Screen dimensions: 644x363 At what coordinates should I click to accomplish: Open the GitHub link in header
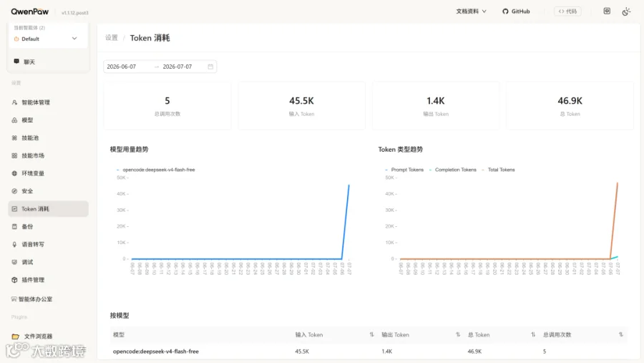click(516, 11)
